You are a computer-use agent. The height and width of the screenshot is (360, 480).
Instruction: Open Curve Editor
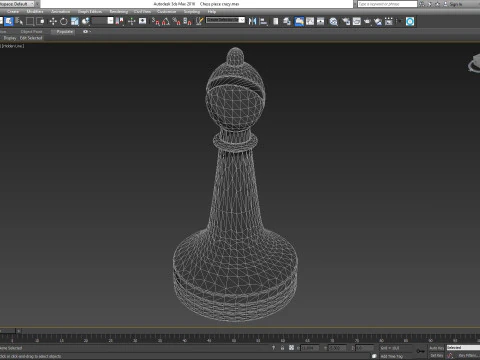point(310,21)
